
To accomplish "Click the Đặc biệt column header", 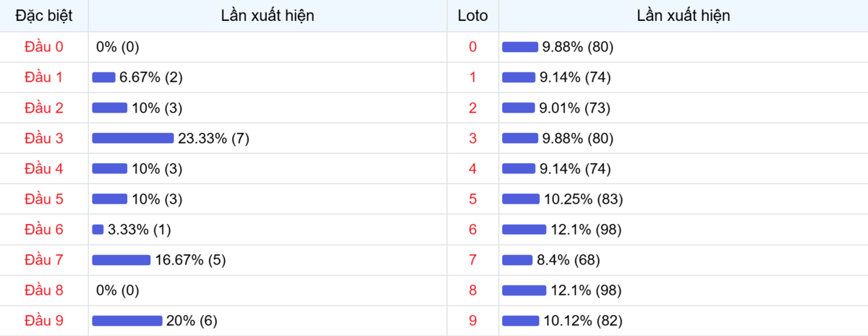I will (x=44, y=16).
